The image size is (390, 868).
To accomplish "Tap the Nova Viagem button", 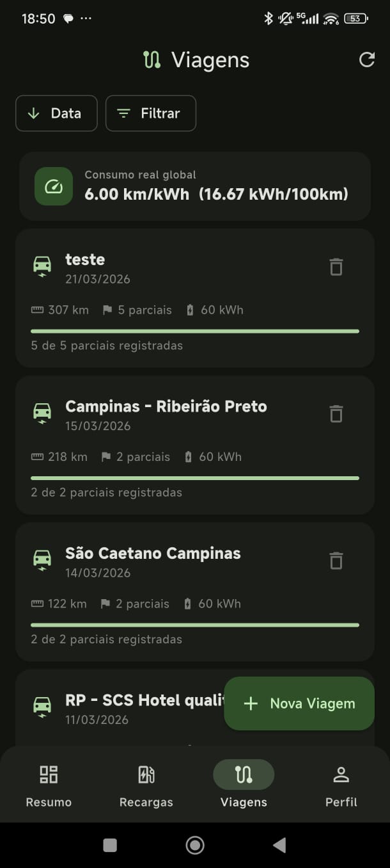I will pyautogui.click(x=299, y=703).
